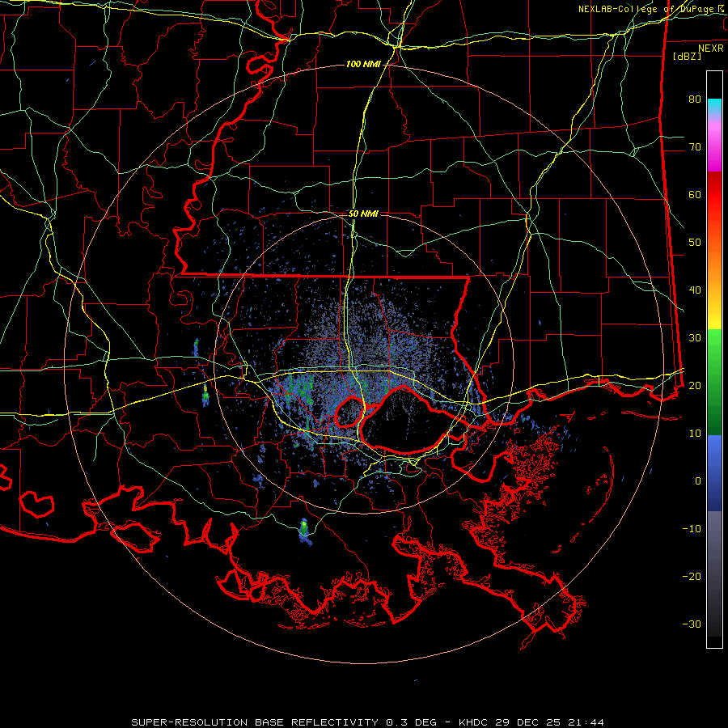Click the NEXR label above the color scale
This screenshot has width=728, height=728.
click(711, 49)
